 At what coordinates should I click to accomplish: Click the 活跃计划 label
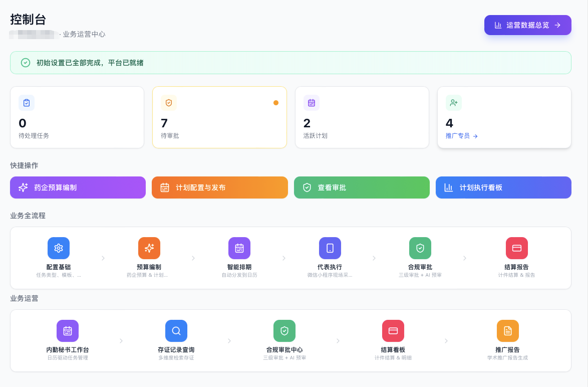[x=316, y=135]
